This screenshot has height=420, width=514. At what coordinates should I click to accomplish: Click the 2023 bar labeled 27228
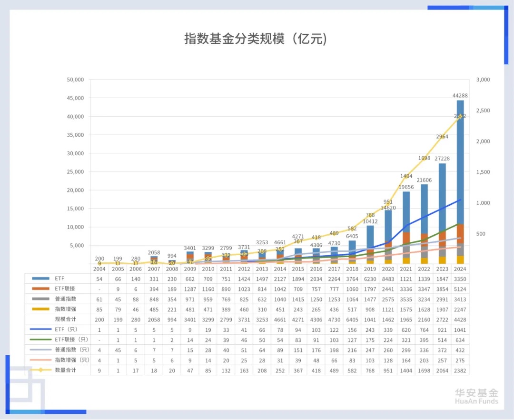442,210
